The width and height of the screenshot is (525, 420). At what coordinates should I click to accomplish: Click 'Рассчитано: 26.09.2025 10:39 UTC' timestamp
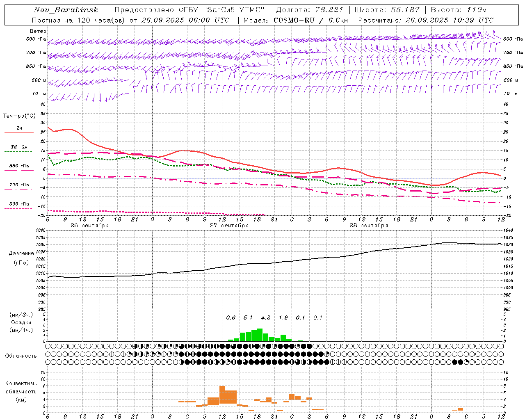point(426,20)
